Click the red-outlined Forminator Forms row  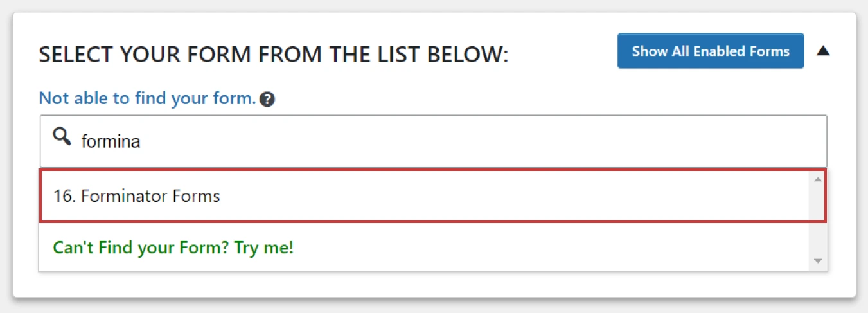(433, 196)
